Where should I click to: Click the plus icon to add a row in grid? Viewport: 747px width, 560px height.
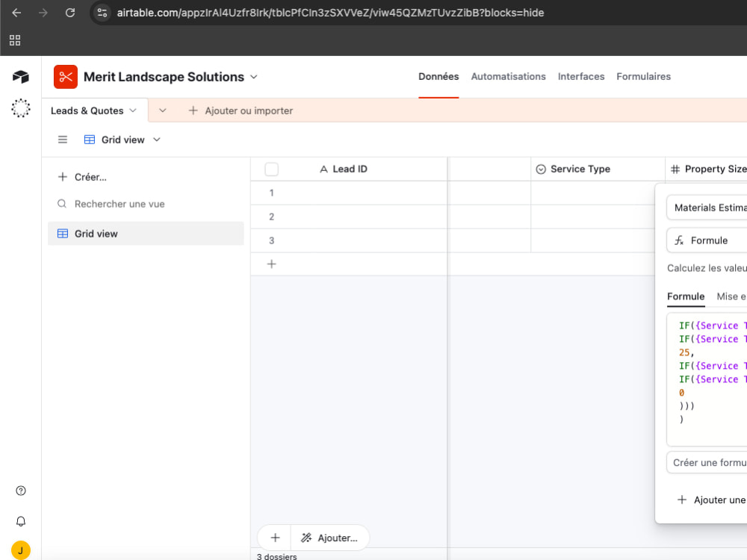click(272, 264)
